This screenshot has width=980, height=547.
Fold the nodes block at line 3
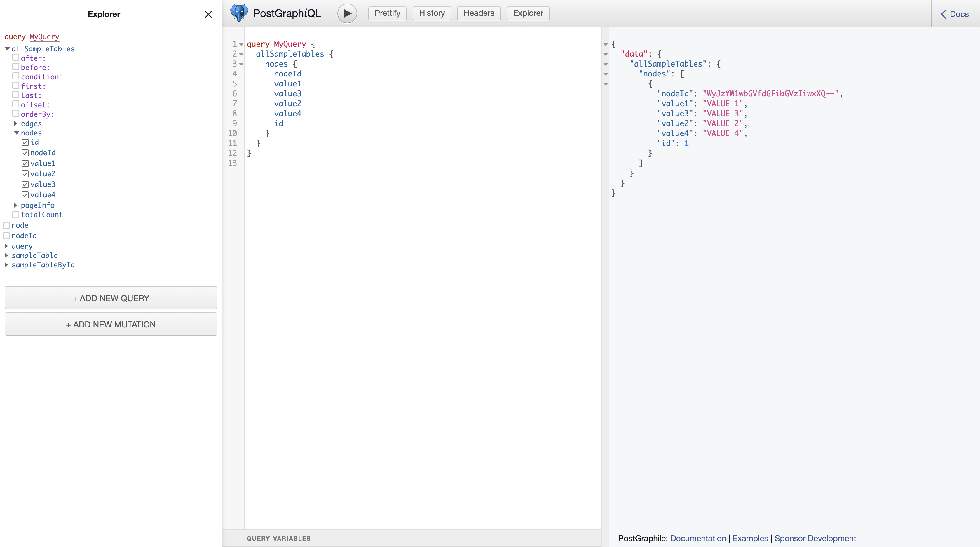pos(241,64)
